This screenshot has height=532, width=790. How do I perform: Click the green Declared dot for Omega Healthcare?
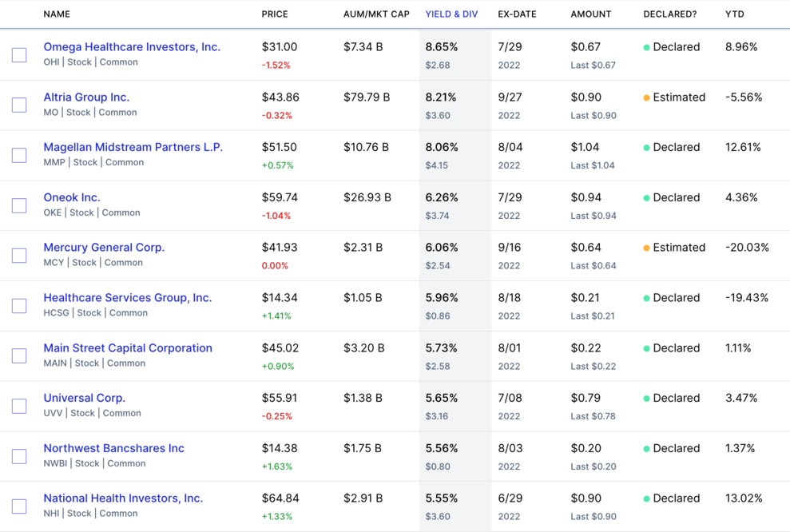coord(646,47)
